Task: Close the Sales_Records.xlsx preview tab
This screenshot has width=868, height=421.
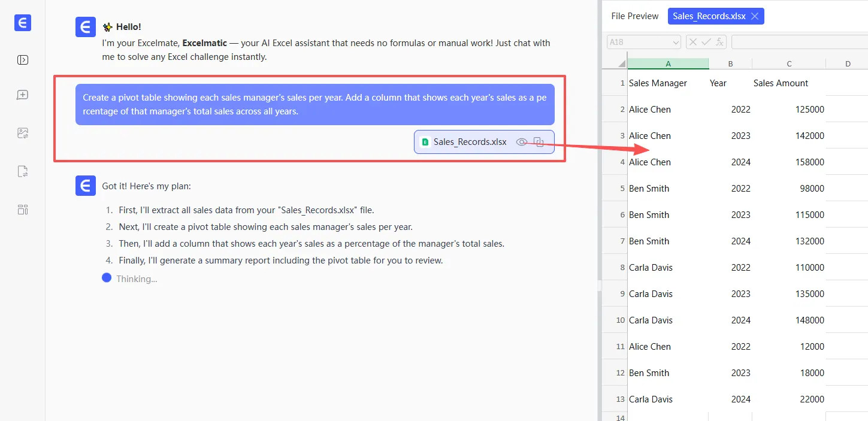Action: click(755, 16)
